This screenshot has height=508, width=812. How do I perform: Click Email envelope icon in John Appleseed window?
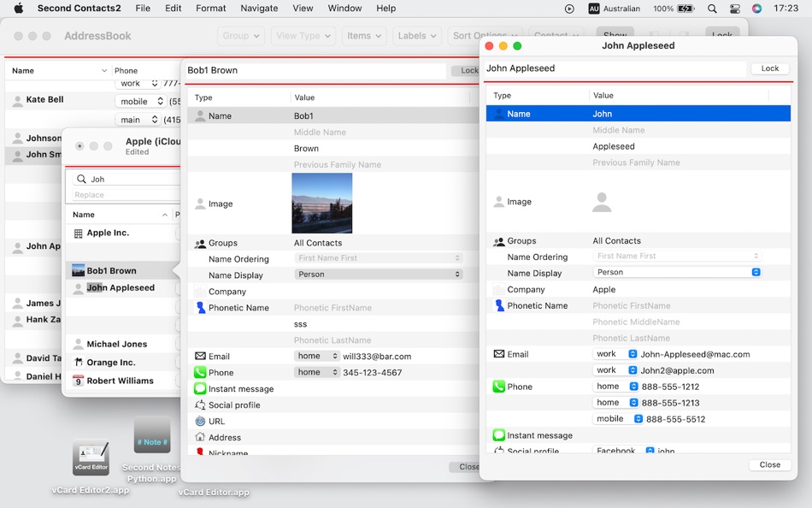(x=498, y=354)
